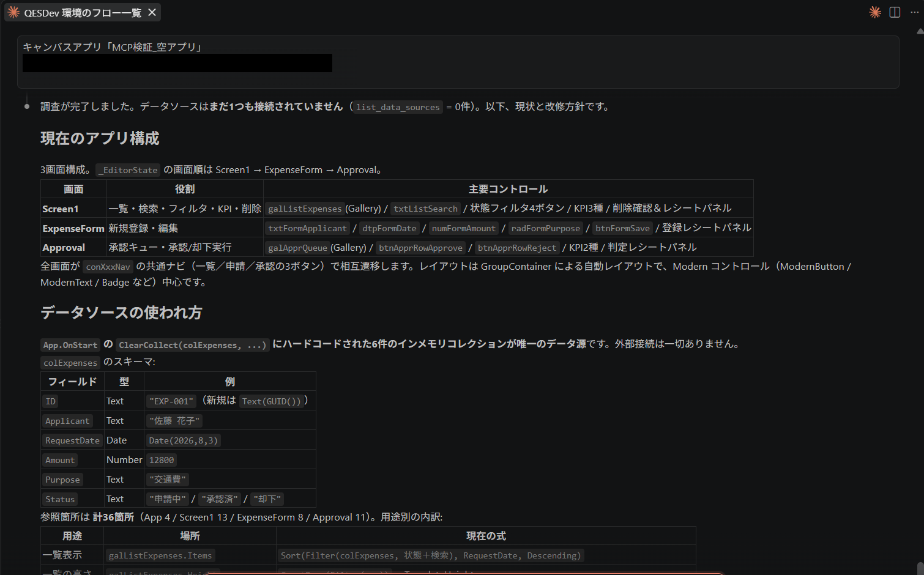Click the Claude logo on the tab
The width and height of the screenshot is (924, 575).
click(x=13, y=12)
